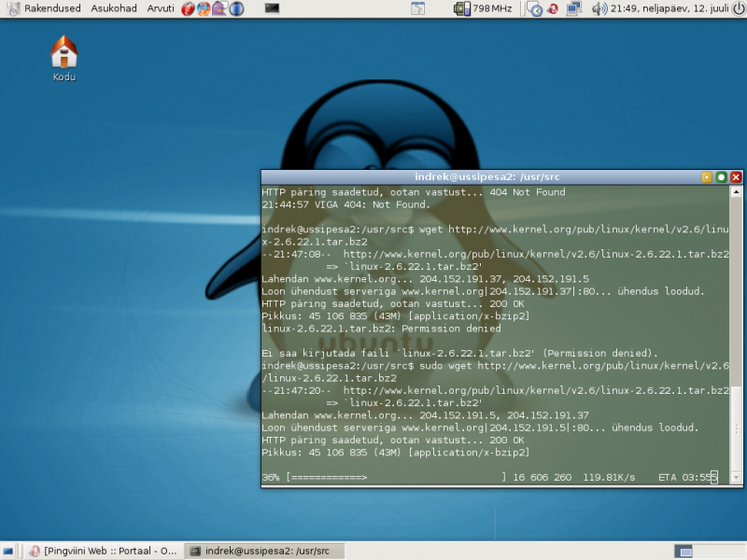
Task: Open the CPU frequency monitor at 798 MHz
Action: pyautogui.click(x=483, y=8)
